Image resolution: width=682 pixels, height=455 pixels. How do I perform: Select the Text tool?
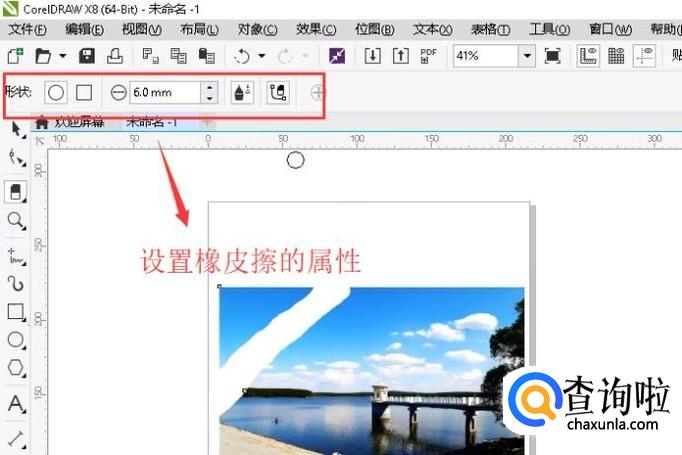click(x=17, y=404)
